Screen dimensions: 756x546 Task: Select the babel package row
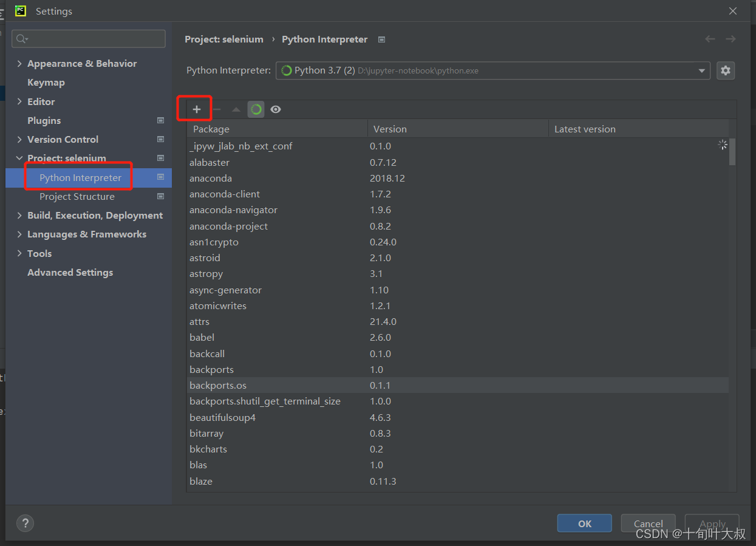click(458, 337)
